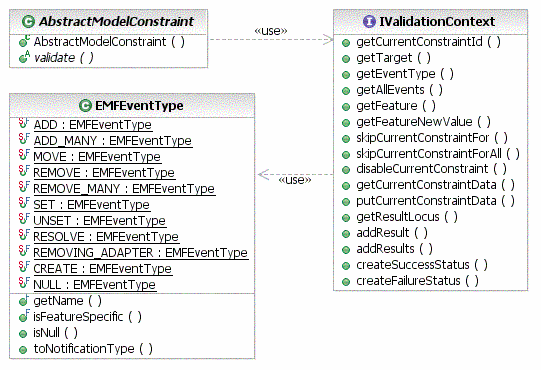Click the green dot beside getResultLocus
541x370 pixels.
346,218
